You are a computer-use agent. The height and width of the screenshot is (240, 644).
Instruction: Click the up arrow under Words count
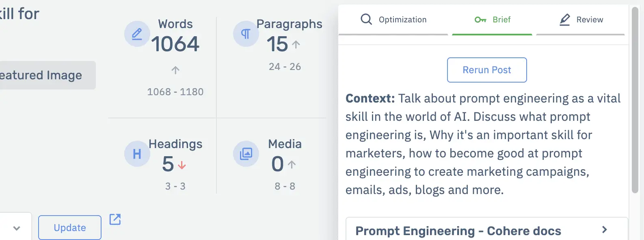click(175, 70)
